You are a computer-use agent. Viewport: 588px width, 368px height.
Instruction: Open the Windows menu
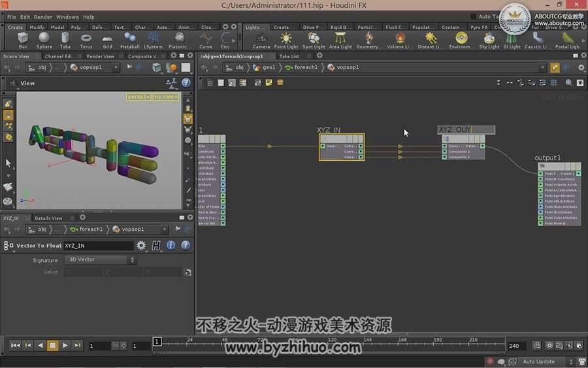(67, 17)
